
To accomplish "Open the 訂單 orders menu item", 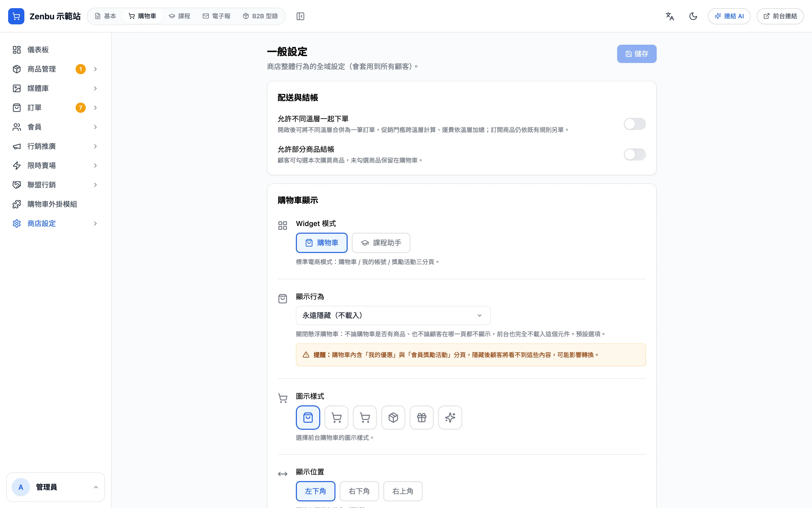I will (x=55, y=108).
